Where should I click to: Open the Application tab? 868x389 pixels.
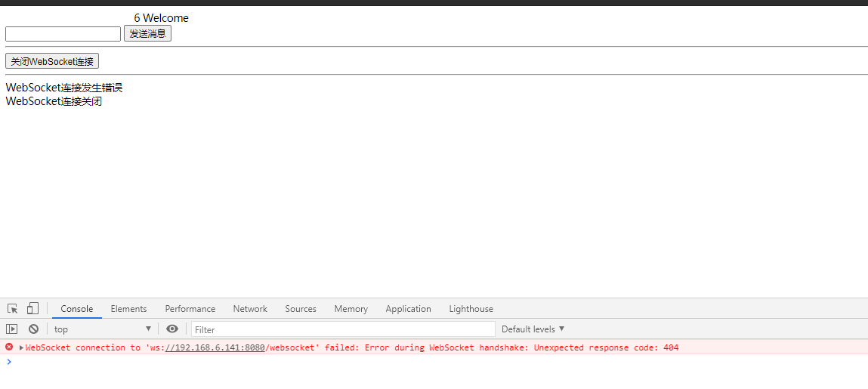(408, 309)
